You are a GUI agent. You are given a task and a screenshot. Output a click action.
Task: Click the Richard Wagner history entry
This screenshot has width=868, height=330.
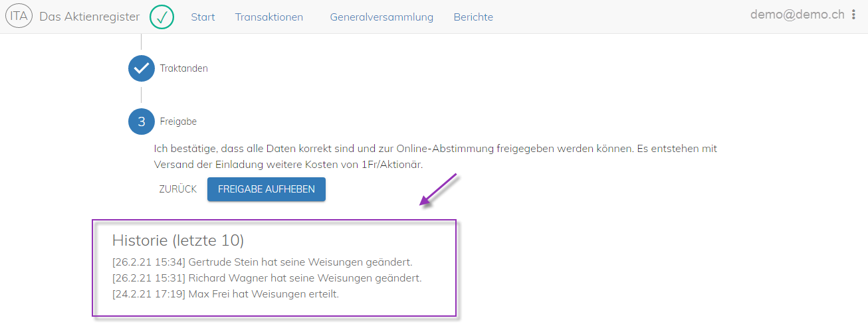[267, 278]
